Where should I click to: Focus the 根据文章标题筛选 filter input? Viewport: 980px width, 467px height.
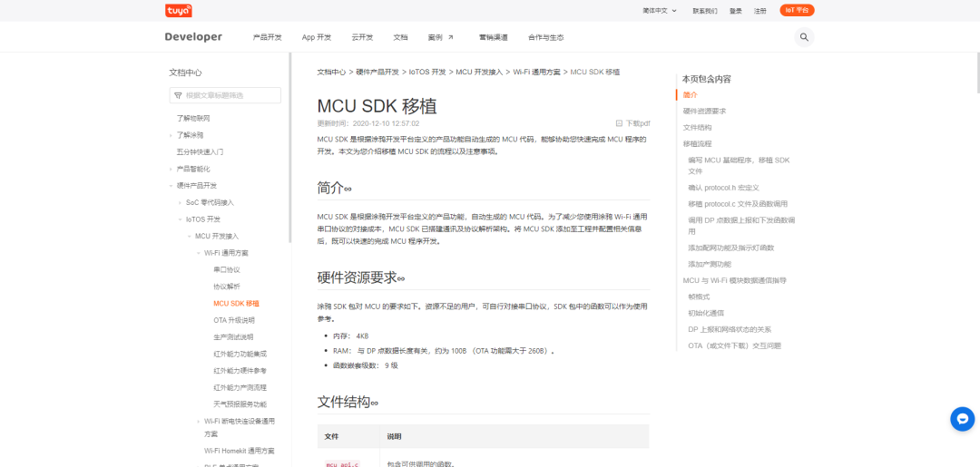(x=225, y=95)
